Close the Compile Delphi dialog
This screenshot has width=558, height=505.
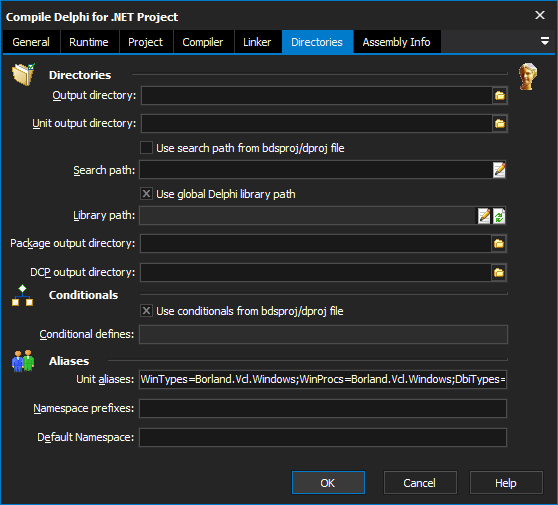[x=540, y=15]
